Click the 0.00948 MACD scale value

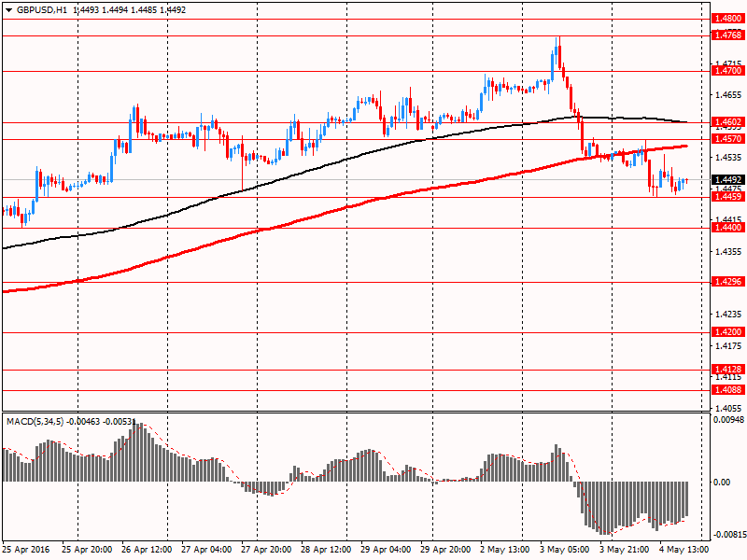tap(728, 419)
